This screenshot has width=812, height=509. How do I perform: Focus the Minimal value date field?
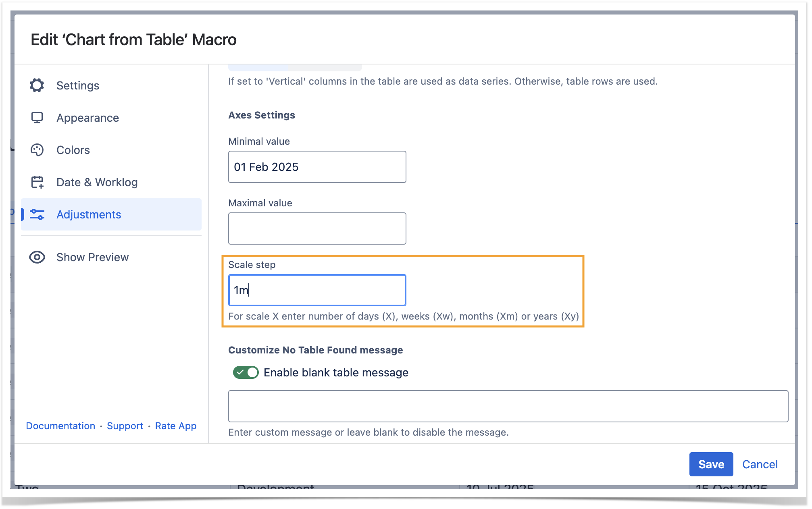pos(317,167)
